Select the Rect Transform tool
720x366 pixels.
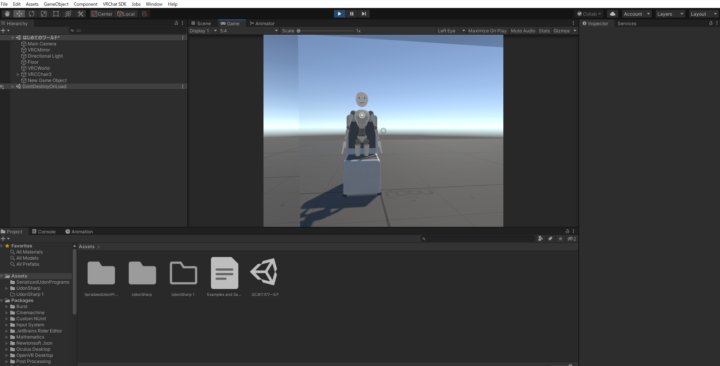[56, 14]
